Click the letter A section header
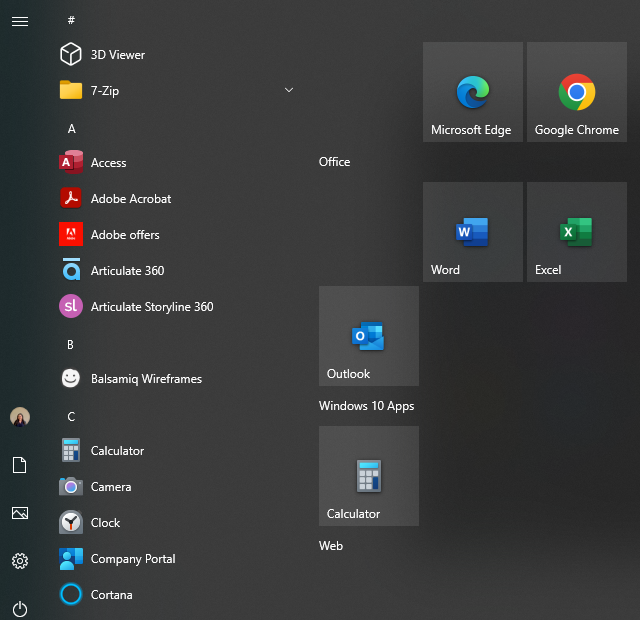This screenshot has width=640, height=620. pyautogui.click(x=71, y=129)
